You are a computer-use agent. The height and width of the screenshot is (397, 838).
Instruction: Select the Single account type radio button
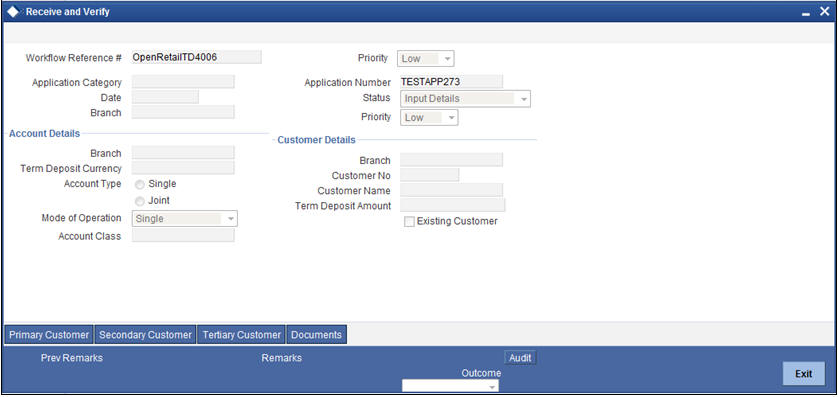click(x=139, y=184)
